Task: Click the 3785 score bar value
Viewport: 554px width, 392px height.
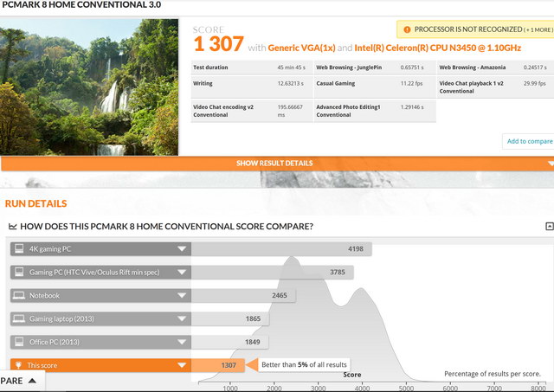Action: pyautogui.click(x=338, y=273)
